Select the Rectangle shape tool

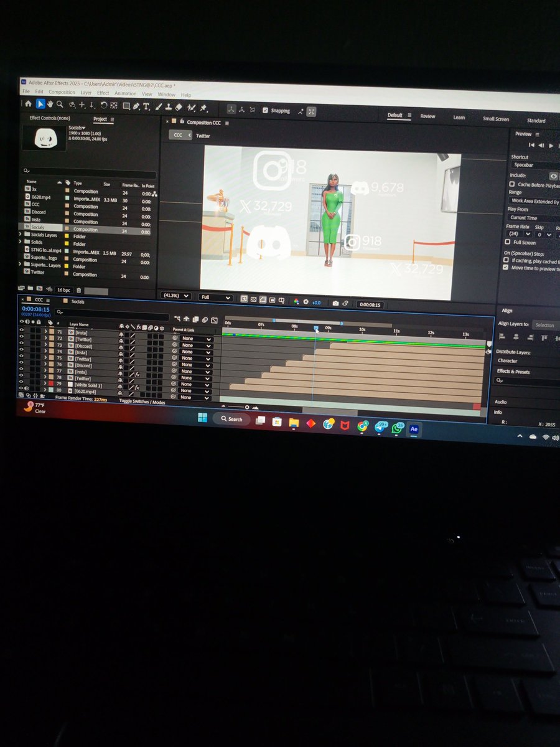click(x=126, y=106)
